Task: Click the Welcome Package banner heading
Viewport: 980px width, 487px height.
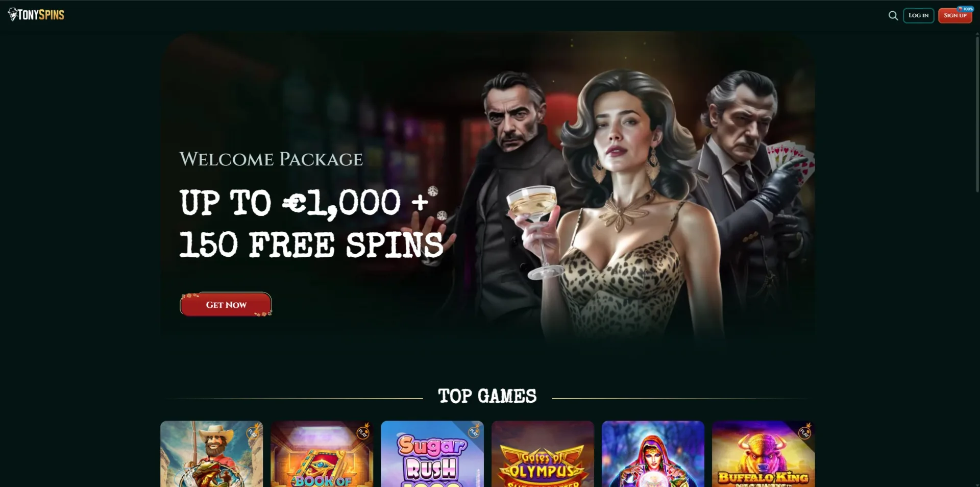Action: (x=271, y=159)
